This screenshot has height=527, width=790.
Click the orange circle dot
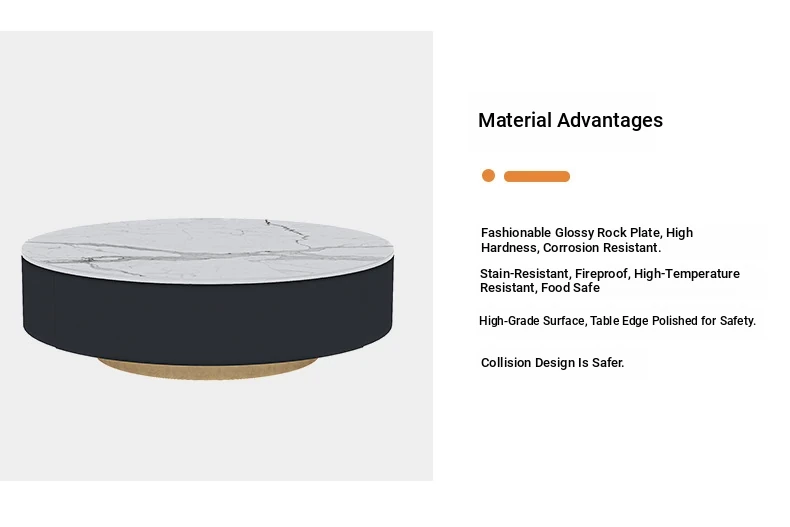point(488,176)
